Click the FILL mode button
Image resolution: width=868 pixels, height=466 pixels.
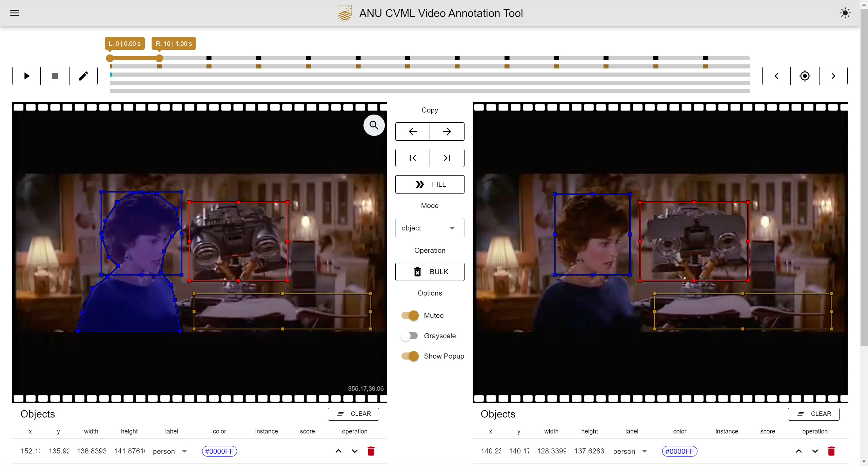tap(429, 184)
